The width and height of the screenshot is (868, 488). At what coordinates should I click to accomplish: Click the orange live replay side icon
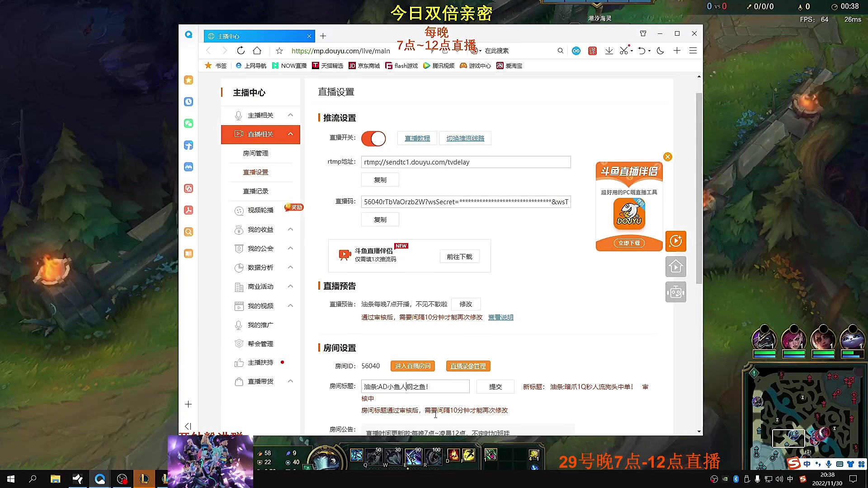click(676, 241)
